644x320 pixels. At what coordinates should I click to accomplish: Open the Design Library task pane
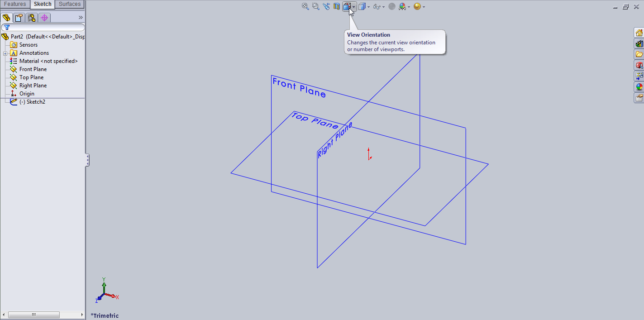point(639,43)
